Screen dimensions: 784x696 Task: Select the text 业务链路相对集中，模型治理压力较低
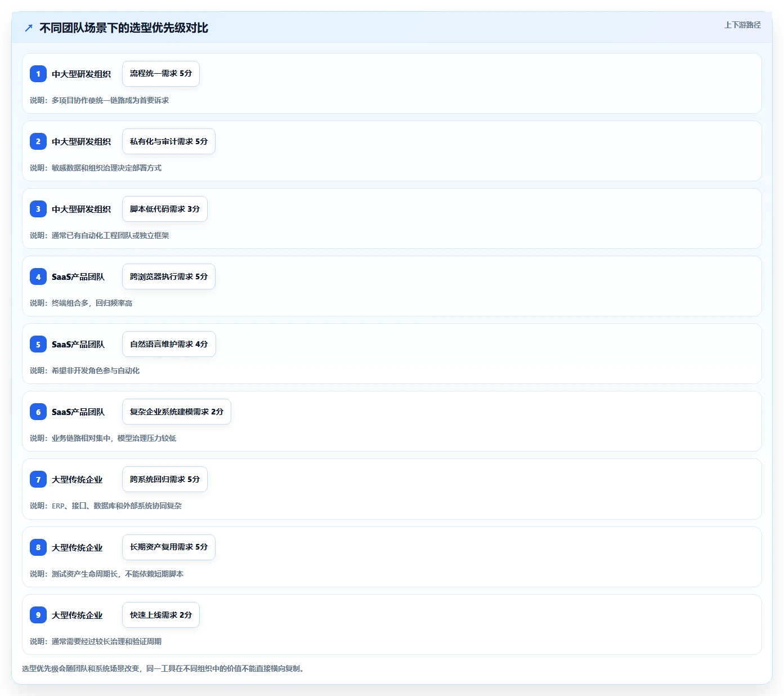(x=114, y=438)
